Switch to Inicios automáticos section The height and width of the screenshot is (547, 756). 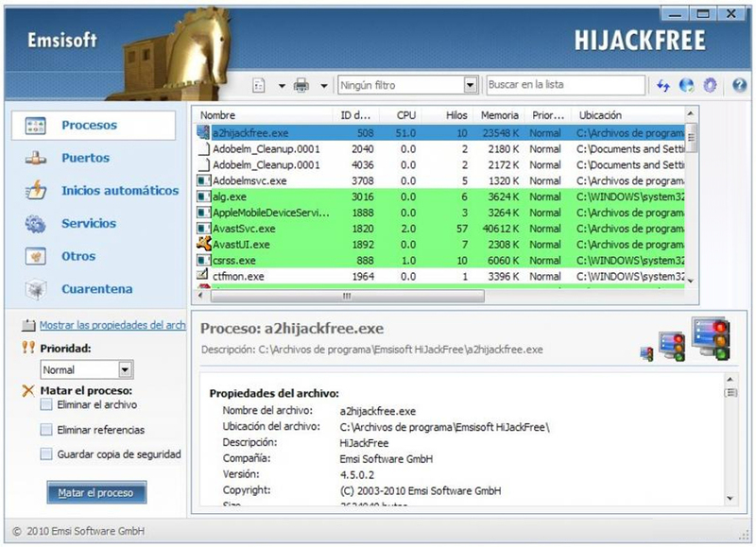(x=120, y=191)
